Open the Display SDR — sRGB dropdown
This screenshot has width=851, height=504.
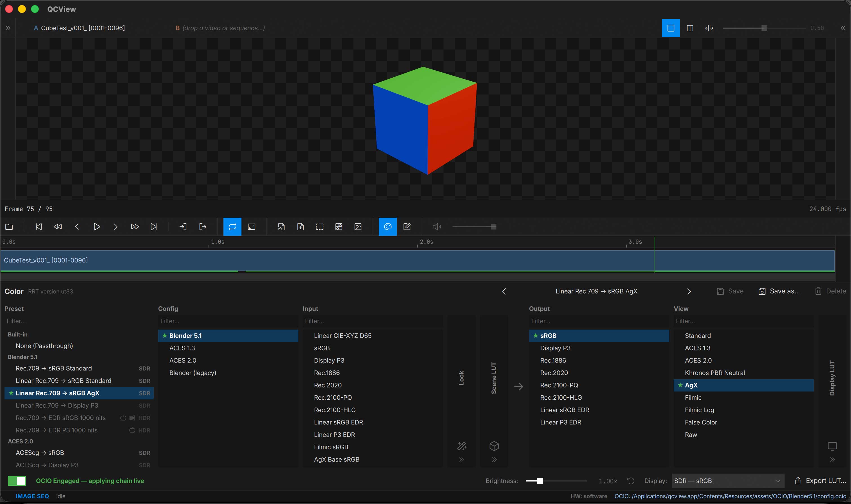[x=728, y=481]
